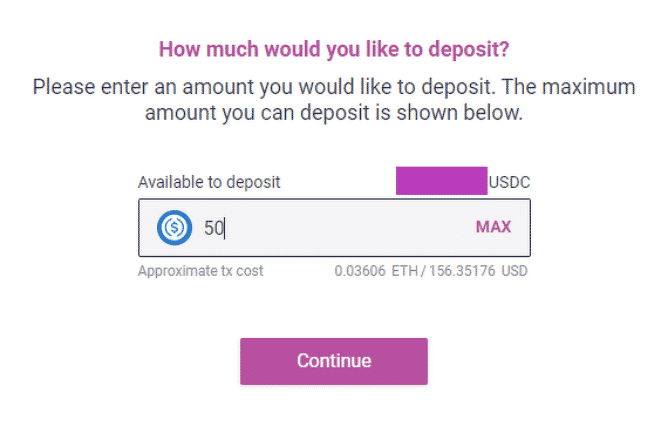Select the MAX amount button

[x=493, y=227]
